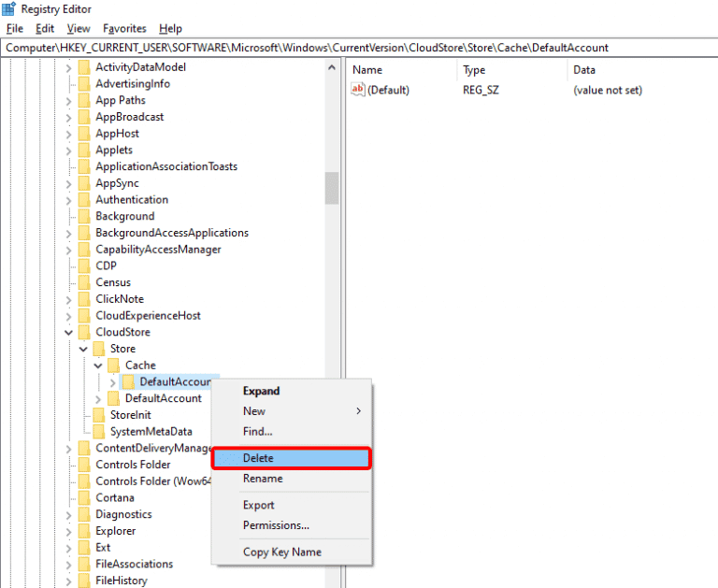Click the Applets folder icon
718x588 pixels.
click(84, 151)
